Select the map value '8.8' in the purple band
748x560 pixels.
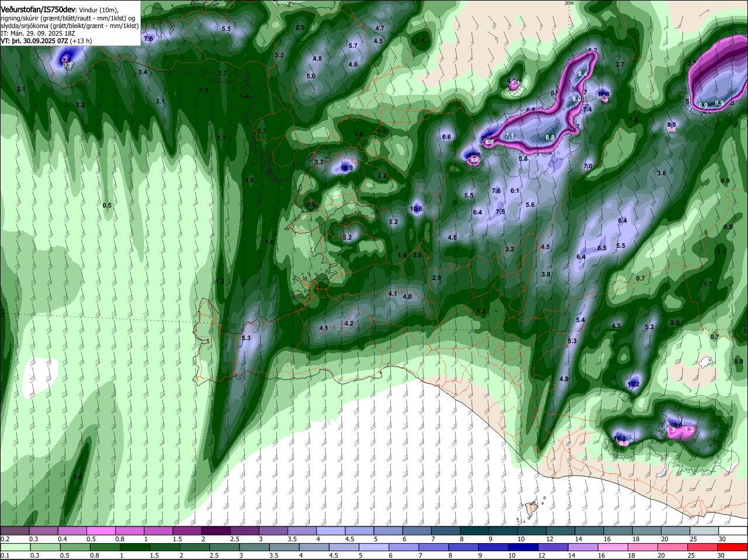pyautogui.click(x=550, y=137)
